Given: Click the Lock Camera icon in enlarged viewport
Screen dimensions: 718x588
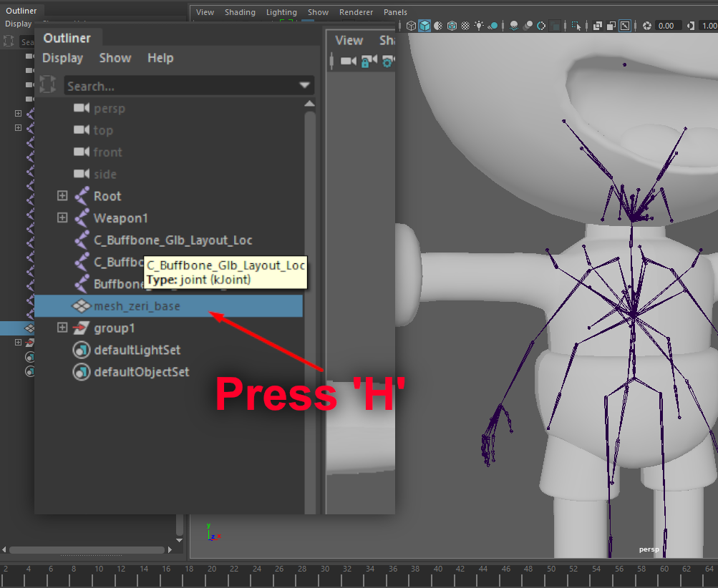Looking at the screenshot, I should click(x=369, y=60).
